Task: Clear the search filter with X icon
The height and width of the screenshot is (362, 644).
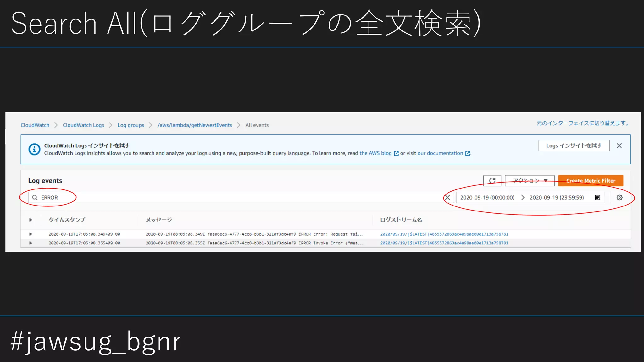Action: pos(447,198)
